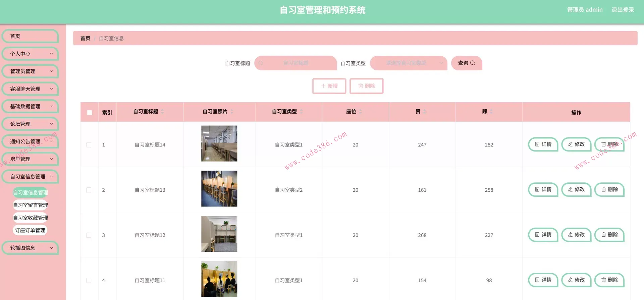Click the title cell 自习室标题14
The height and width of the screenshot is (300, 644).
coord(150,145)
